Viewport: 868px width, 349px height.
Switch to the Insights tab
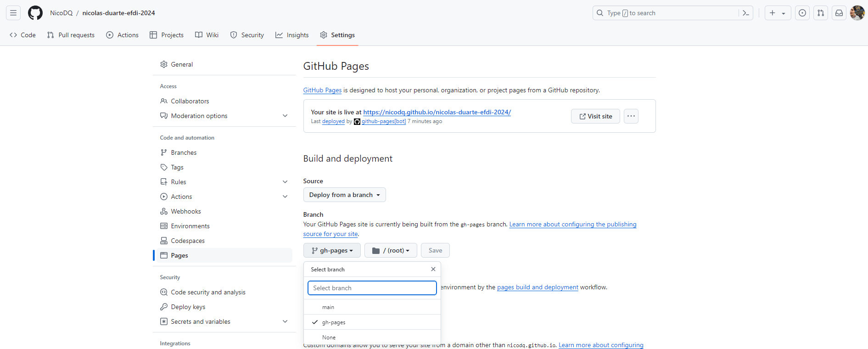pyautogui.click(x=292, y=35)
